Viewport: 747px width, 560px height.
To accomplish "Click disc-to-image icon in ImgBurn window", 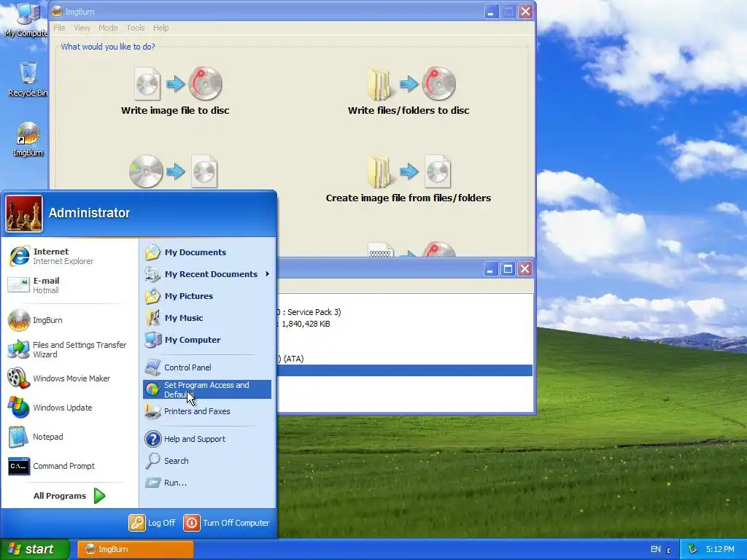I will tap(174, 171).
